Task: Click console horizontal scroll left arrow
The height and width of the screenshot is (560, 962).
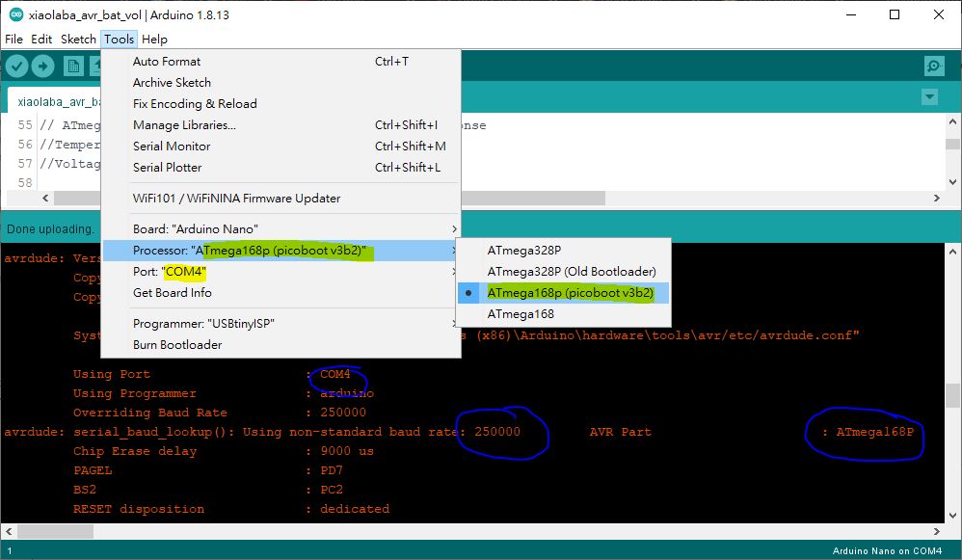Action: (x=9, y=531)
